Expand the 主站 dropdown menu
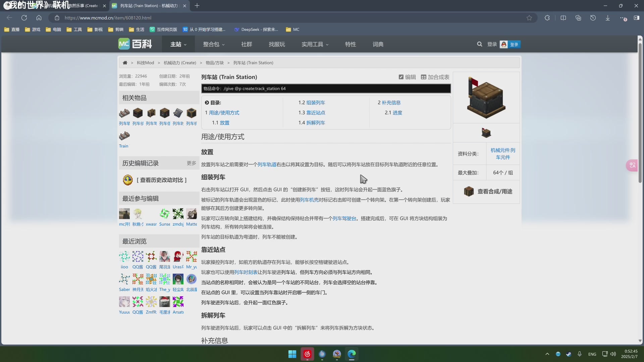Screen dimensions: 644x362 click(x=178, y=44)
